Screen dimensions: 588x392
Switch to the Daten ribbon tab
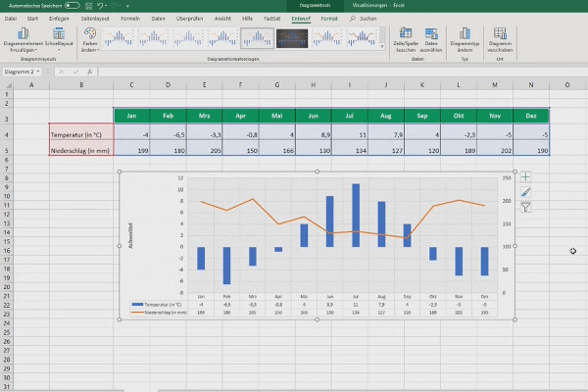point(158,19)
